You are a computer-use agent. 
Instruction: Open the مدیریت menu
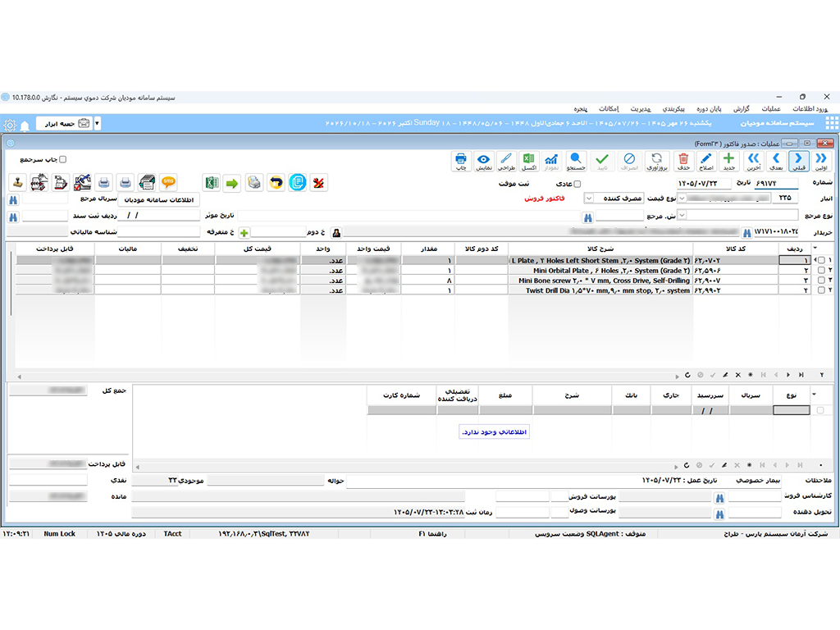tap(640, 109)
